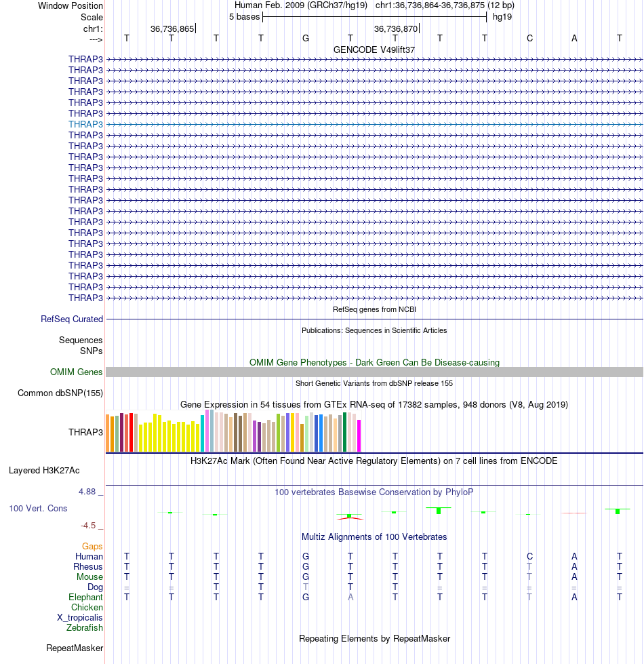The width and height of the screenshot is (644, 664).
Task: Open 'Multiz Alignments of 100 Vertebrates' title
Action: 374,537
